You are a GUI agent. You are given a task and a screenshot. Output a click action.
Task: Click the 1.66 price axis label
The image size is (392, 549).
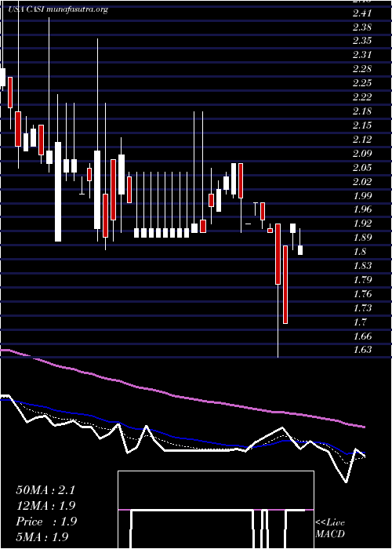pos(362,336)
